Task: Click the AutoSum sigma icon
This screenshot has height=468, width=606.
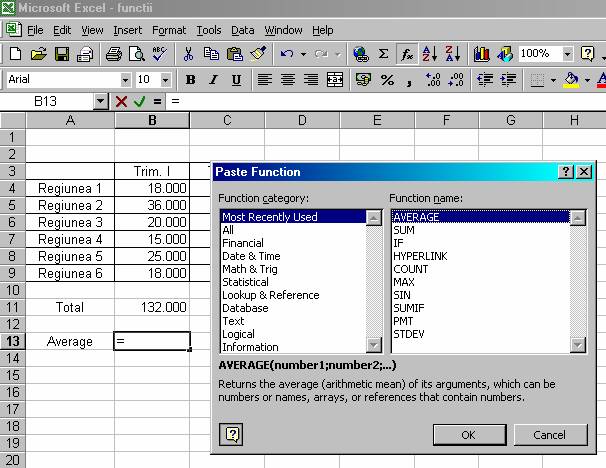Action: point(383,54)
